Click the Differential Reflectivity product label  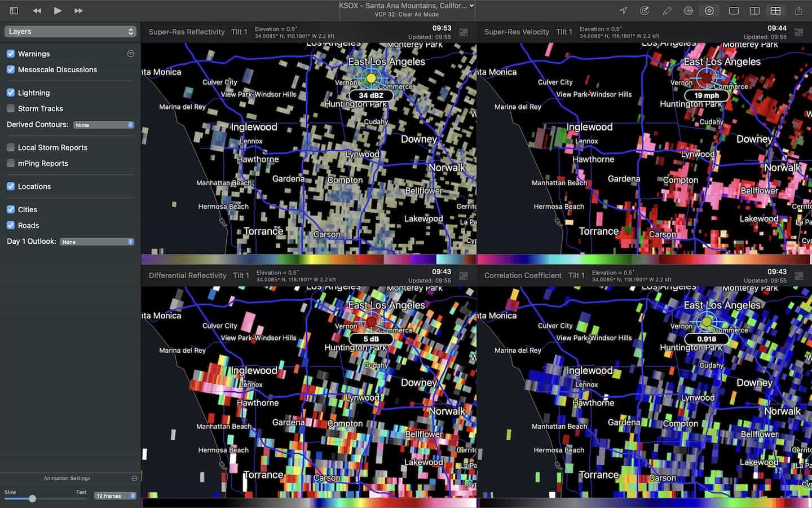pos(187,275)
